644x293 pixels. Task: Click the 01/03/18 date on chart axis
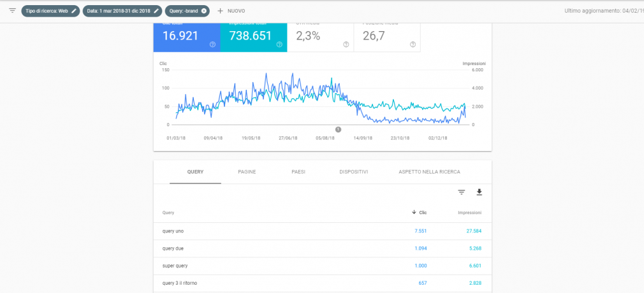tap(176, 138)
